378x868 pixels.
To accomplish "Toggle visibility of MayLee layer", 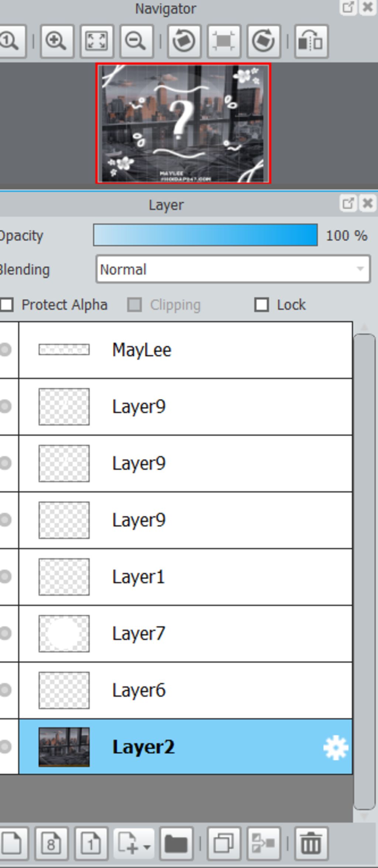I will pos(5,350).
